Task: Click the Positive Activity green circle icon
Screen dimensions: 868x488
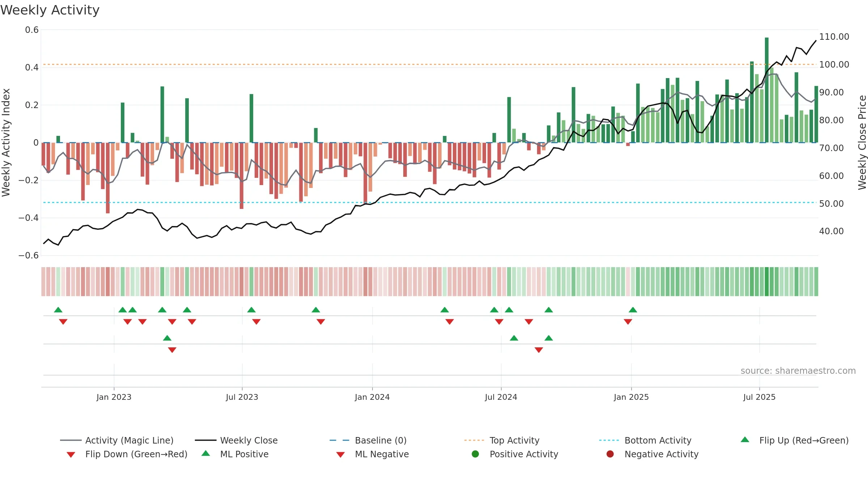Action: (476, 454)
